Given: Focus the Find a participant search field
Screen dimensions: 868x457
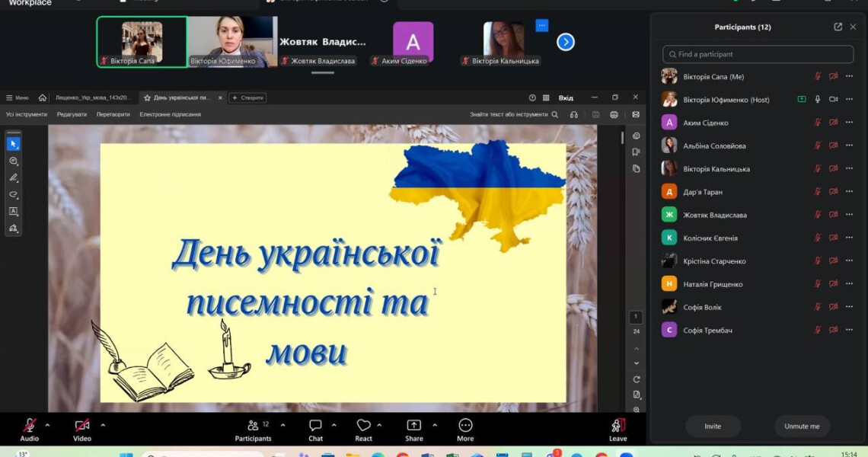Looking at the screenshot, I should tap(758, 54).
